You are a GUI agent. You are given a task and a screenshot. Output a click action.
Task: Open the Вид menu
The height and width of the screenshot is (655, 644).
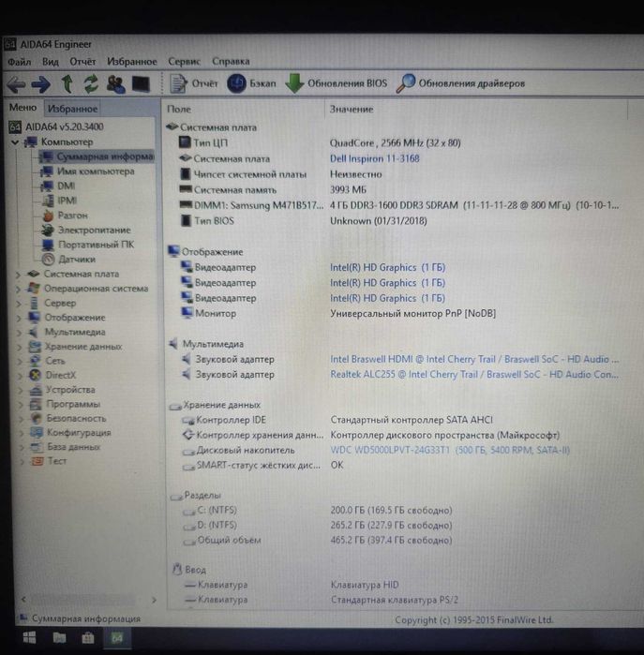tap(50, 62)
